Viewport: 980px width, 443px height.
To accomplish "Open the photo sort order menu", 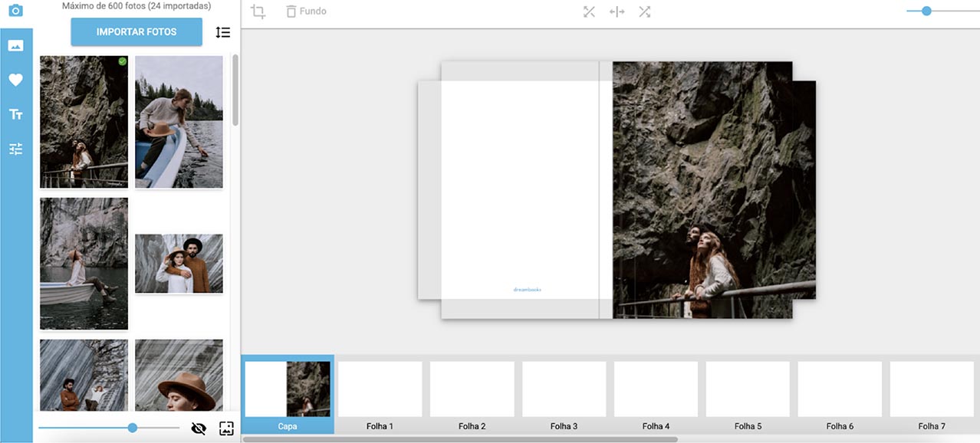I will (222, 32).
